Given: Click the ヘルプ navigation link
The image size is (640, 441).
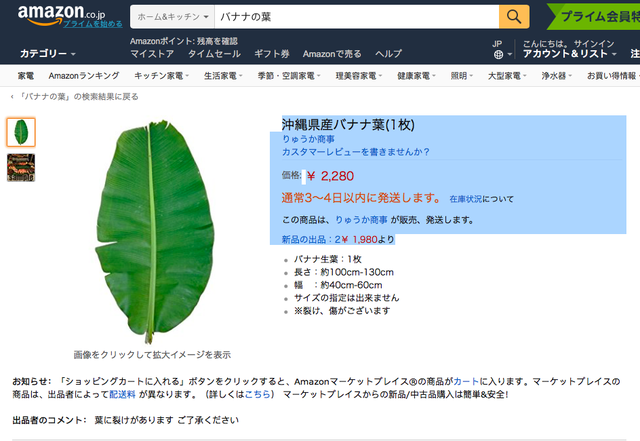Looking at the screenshot, I should click(387, 53).
